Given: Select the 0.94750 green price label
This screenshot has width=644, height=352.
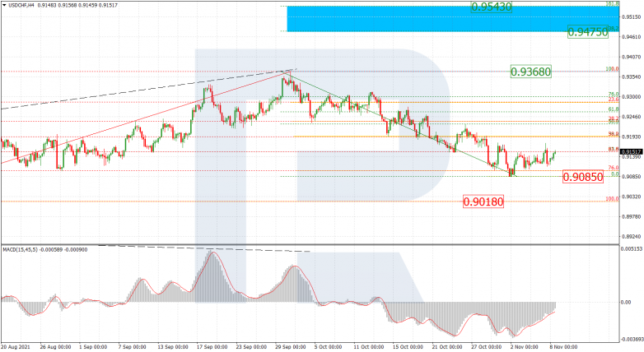Looking at the screenshot, I should (587, 32).
